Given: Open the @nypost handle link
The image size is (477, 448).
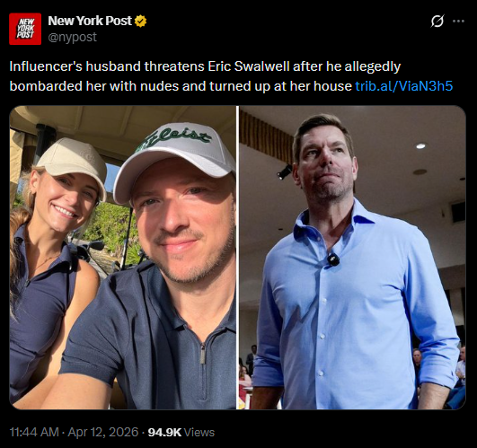Looking at the screenshot, I should pos(73,37).
